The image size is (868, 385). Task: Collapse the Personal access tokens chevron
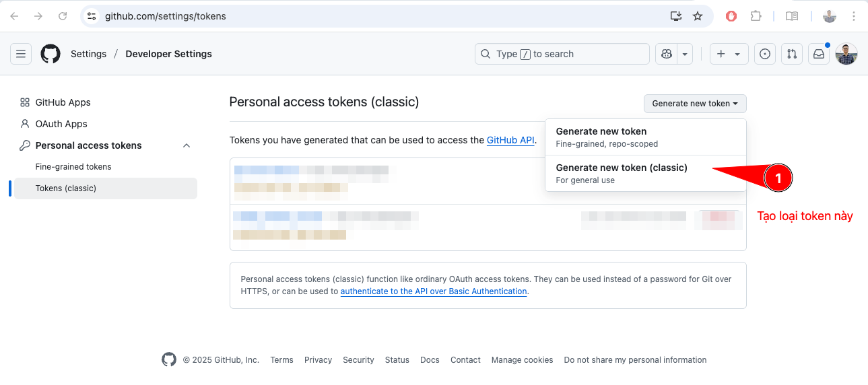coord(187,145)
